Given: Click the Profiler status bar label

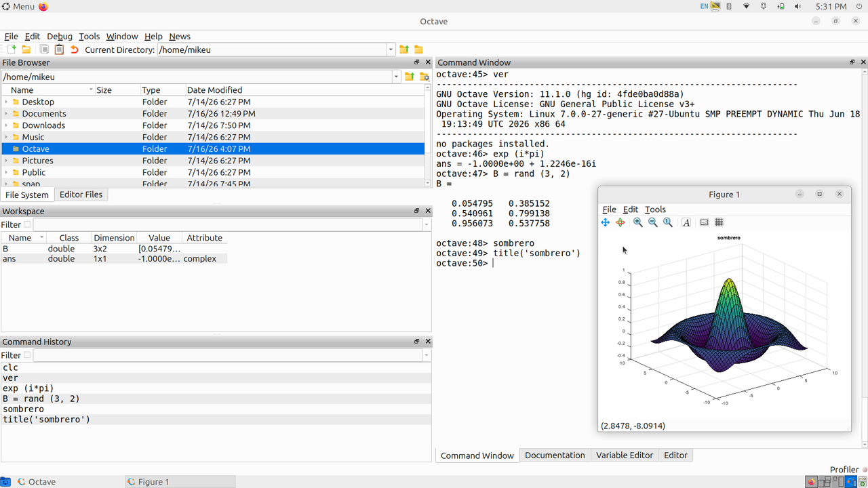Looking at the screenshot, I should point(844,470).
